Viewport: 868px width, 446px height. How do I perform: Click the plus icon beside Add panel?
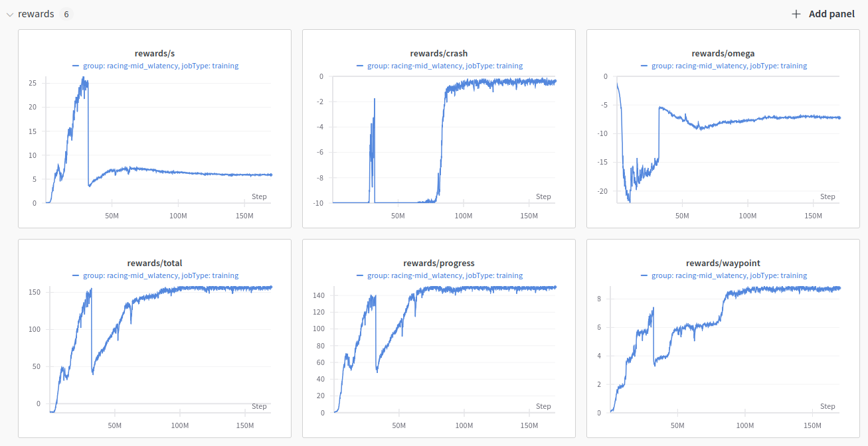[x=796, y=13]
